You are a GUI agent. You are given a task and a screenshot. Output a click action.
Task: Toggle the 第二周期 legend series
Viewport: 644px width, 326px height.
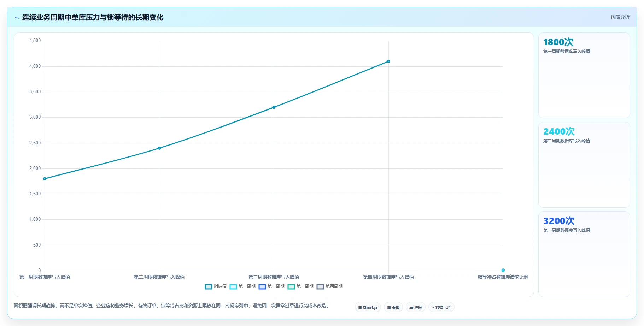271,286
